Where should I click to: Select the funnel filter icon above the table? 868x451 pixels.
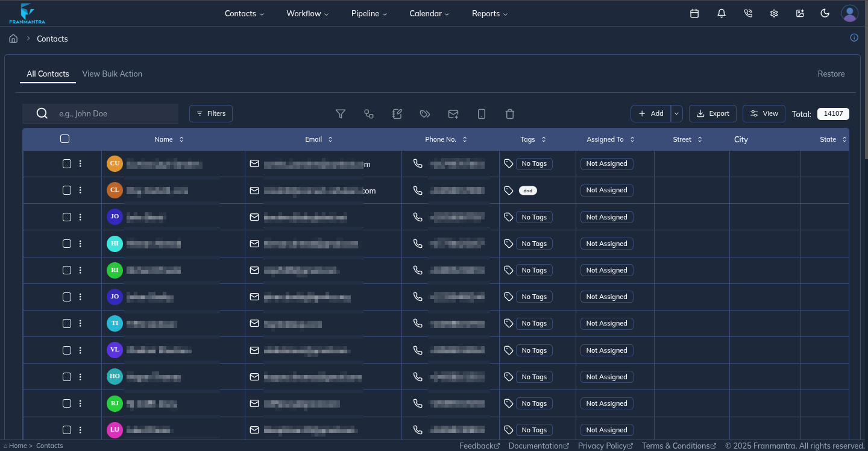pyautogui.click(x=341, y=113)
